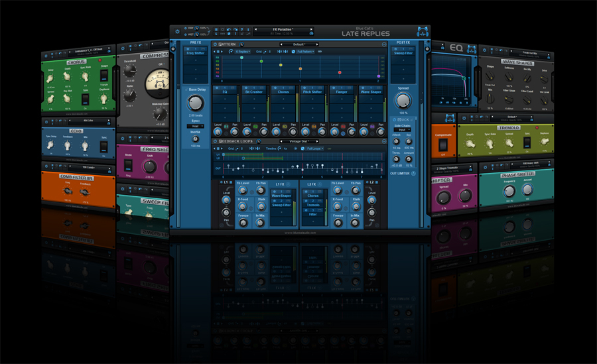The image size is (597, 364).
Task: Open the Pitch Shifter effect slot
Action: tap(312, 91)
